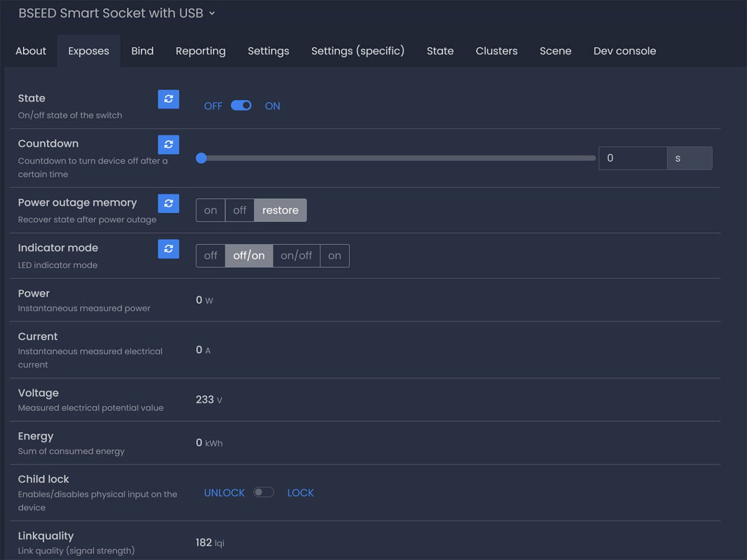Click the OFF label for State
The width and height of the screenshot is (747, 560).
point(213,106)
